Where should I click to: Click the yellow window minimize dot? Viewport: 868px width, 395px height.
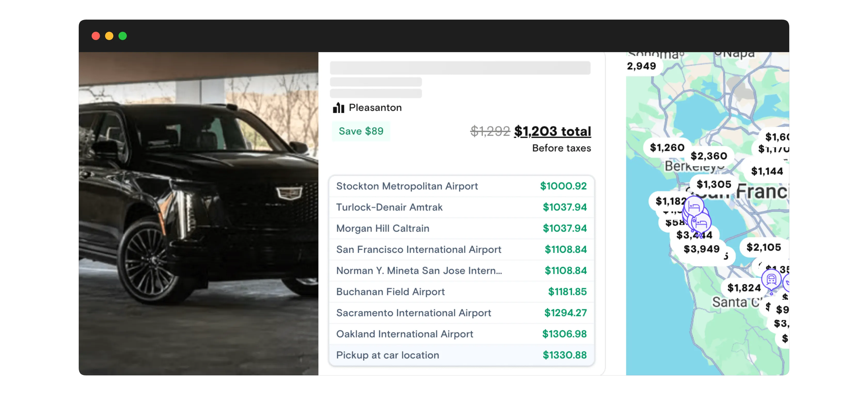(x=109, y=36)
